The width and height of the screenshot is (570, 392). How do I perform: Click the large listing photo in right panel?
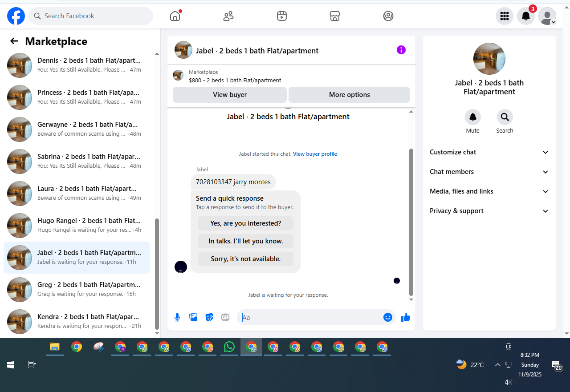tap(489, 59)
